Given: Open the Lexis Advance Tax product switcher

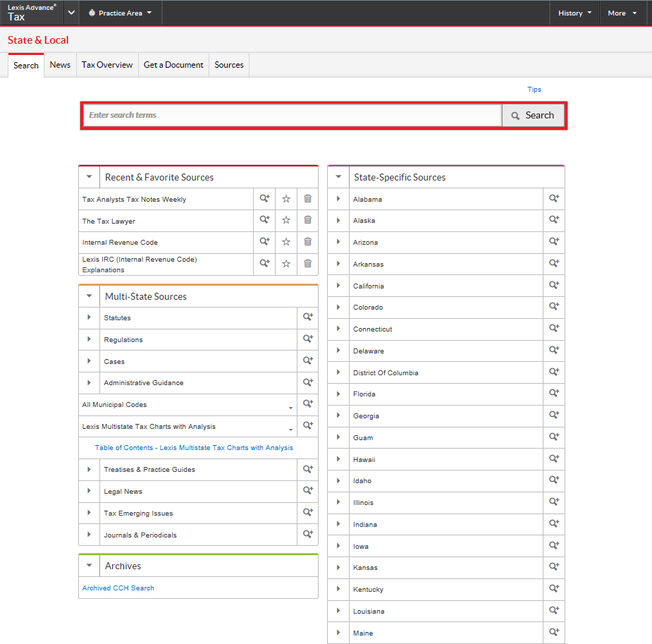Looking at the screenshot, I should pyautogui.click(x=71, y=13).
